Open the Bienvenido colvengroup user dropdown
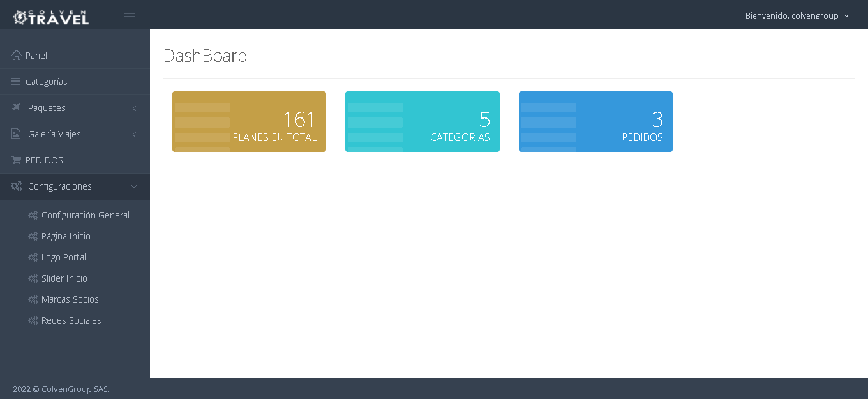Screen dimensions: 868x399 click(x=797, y=15)
